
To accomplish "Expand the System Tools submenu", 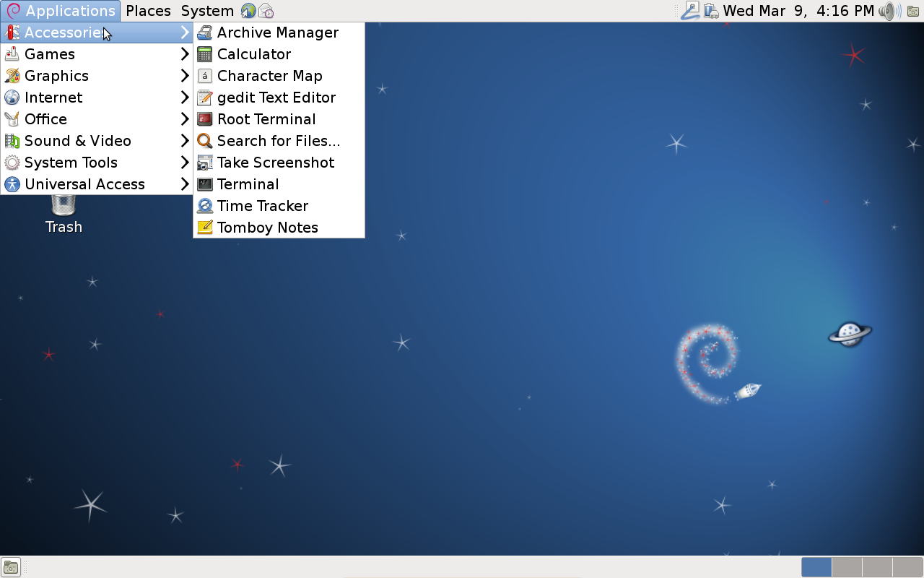I will tap(97, 163).
